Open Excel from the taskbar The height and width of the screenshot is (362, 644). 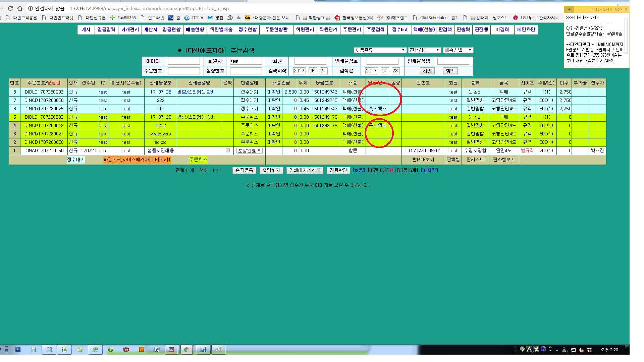click(x=64, y=350)
